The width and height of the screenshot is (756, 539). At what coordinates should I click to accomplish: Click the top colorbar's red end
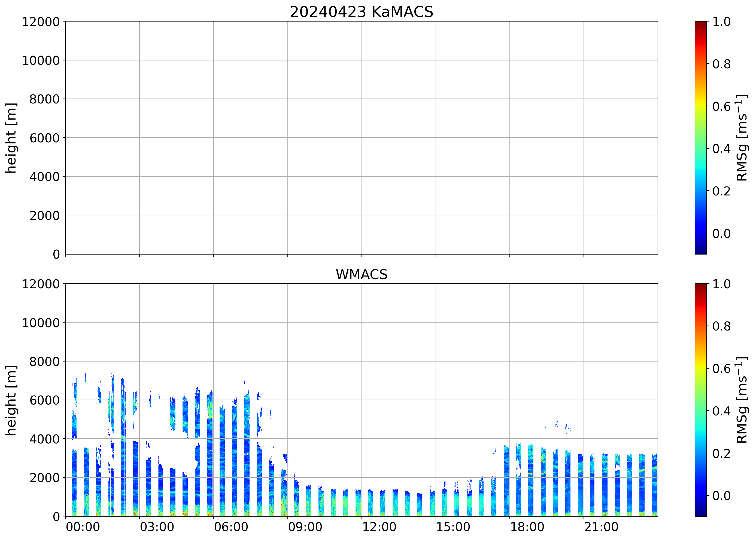[700, 27]
